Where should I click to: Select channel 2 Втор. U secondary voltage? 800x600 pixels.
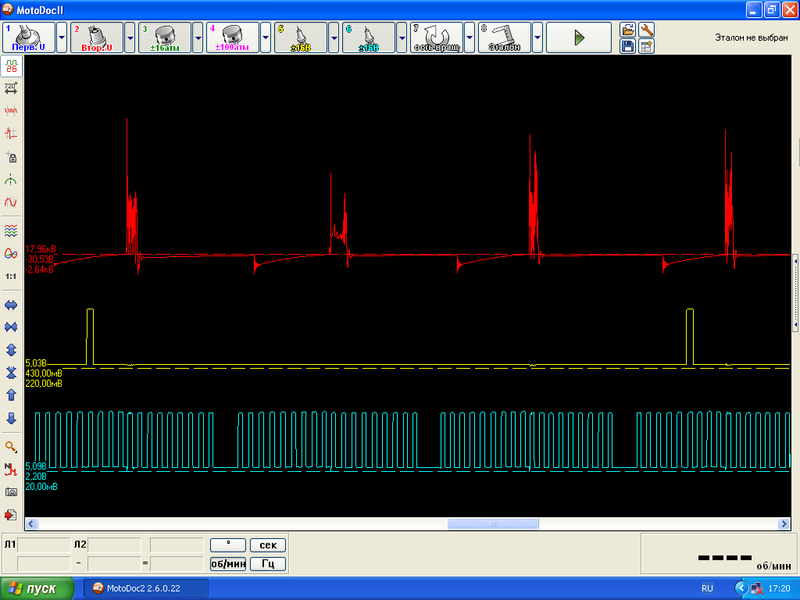[96, 37]
